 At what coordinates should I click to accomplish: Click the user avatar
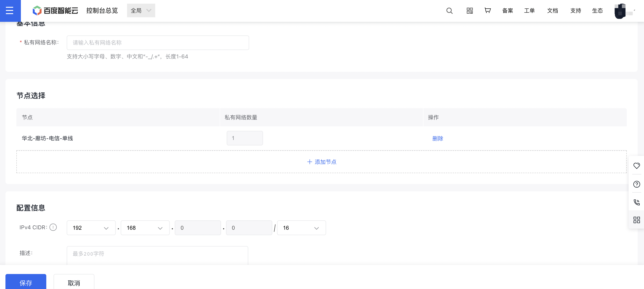[x=620, y=11]
